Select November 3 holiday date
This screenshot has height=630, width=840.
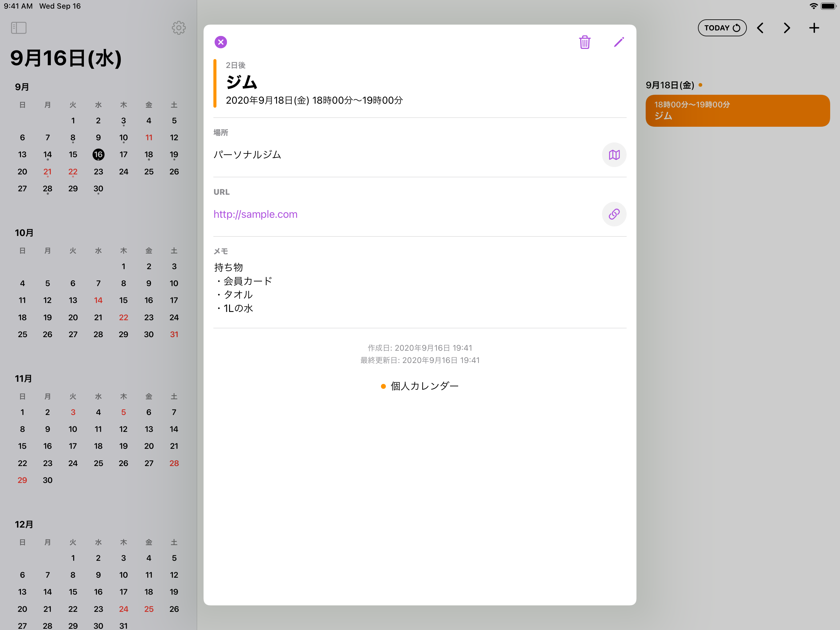73,412
